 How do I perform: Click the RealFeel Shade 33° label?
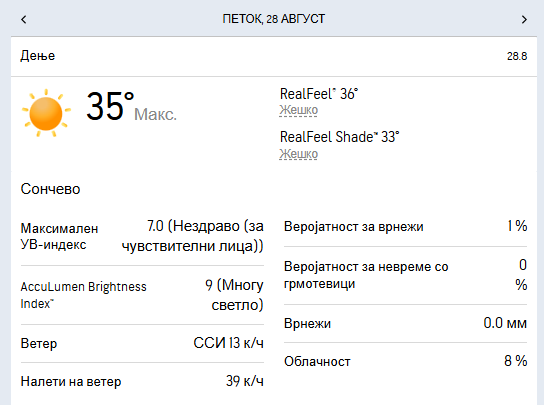[x=339, y=137]
